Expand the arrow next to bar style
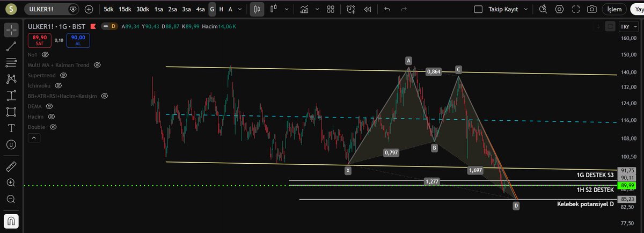The height and width of the screenshot is (233, 644). (x=288, y=9)
